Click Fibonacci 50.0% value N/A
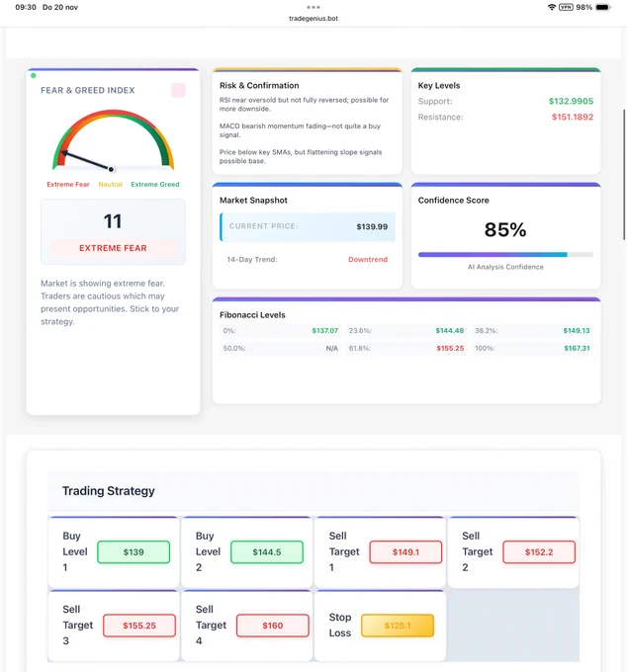Screen dimensions: 627x672 (332, 349)
